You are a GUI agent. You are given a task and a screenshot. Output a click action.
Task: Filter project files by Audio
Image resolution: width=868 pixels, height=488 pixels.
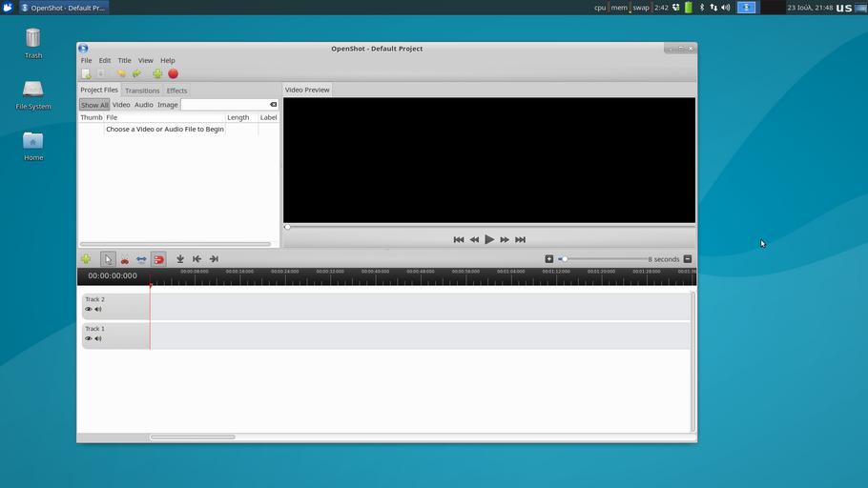point(143,105)
